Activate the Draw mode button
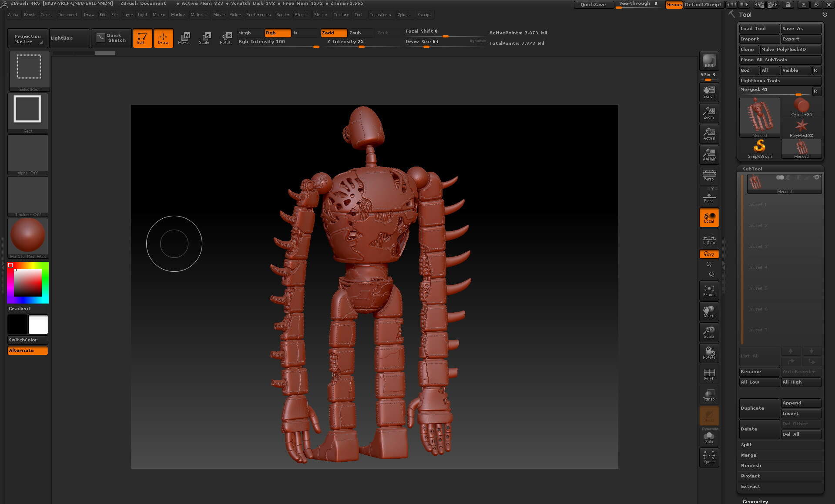Image resolution: width=835 pixels, height=504 pixels. point(163,38)
